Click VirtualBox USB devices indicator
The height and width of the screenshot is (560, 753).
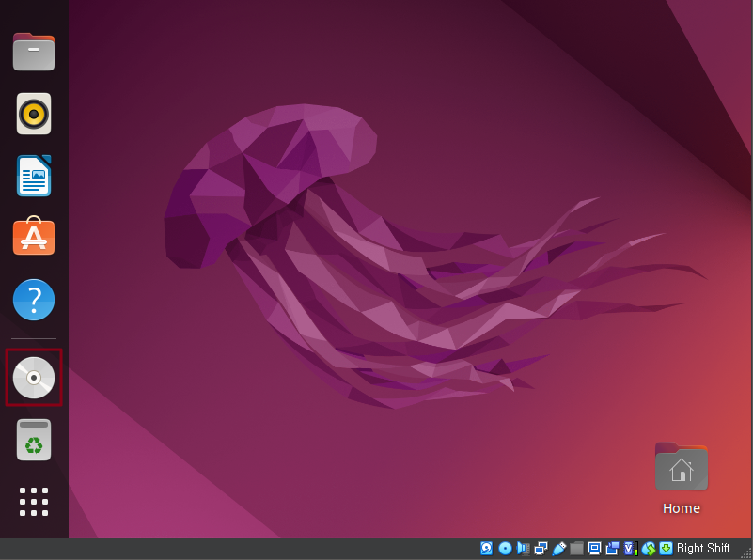click(558, 548)
